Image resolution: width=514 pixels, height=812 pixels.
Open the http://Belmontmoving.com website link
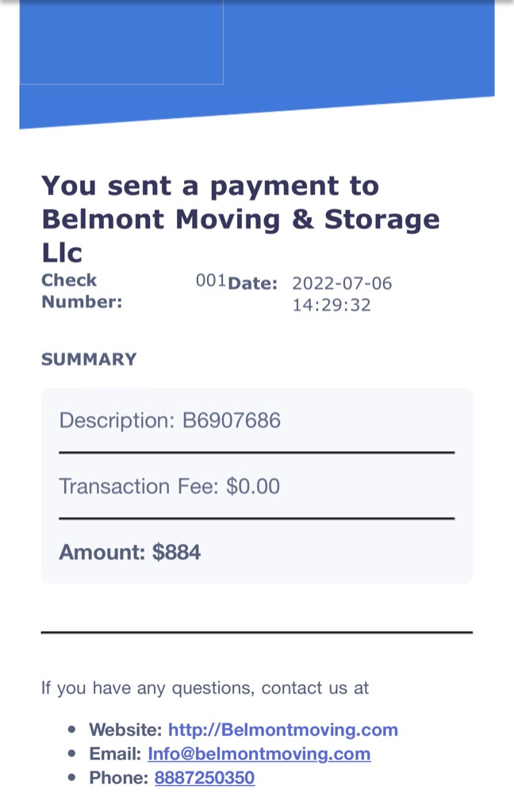pyautogui.click(x=282, y=730)
